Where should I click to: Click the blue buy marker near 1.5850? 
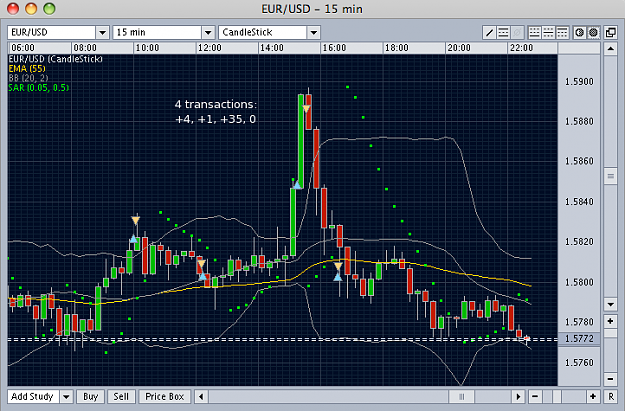click(x=297, y=185)
